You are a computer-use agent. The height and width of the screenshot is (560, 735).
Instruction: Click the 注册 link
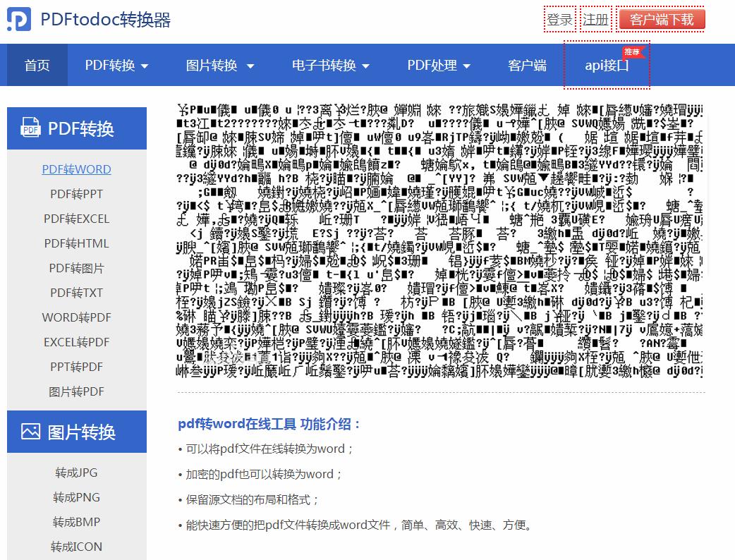tap(596, 18)
